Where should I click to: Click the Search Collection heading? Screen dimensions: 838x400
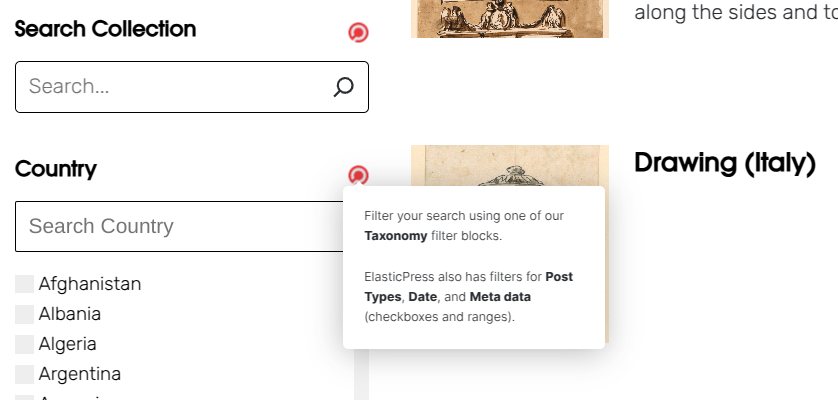[105, 28]
